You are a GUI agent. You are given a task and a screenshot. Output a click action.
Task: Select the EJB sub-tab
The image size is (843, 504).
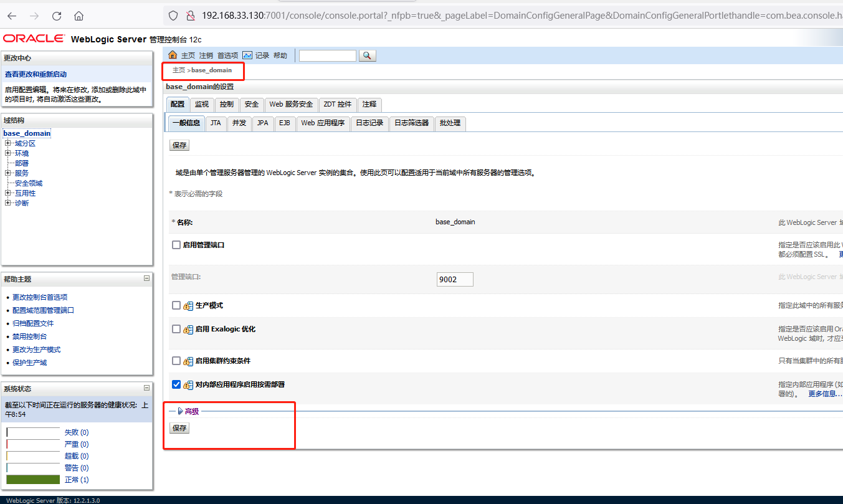(285, 123)
